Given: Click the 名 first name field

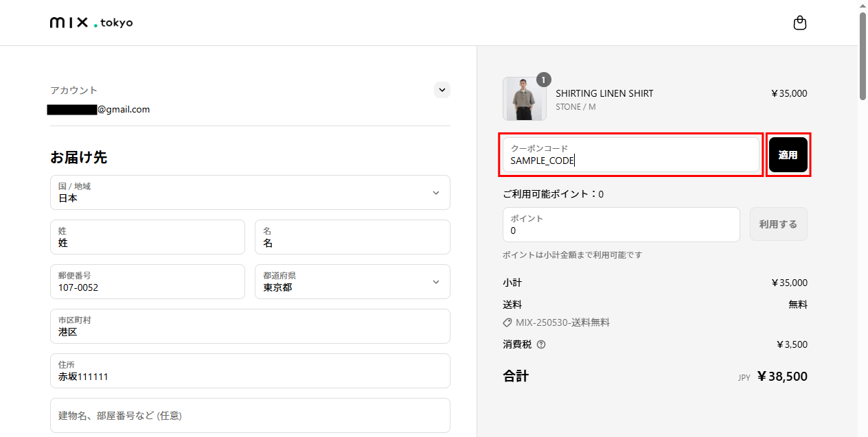Looking at the screenshot, I should point(352,237).
